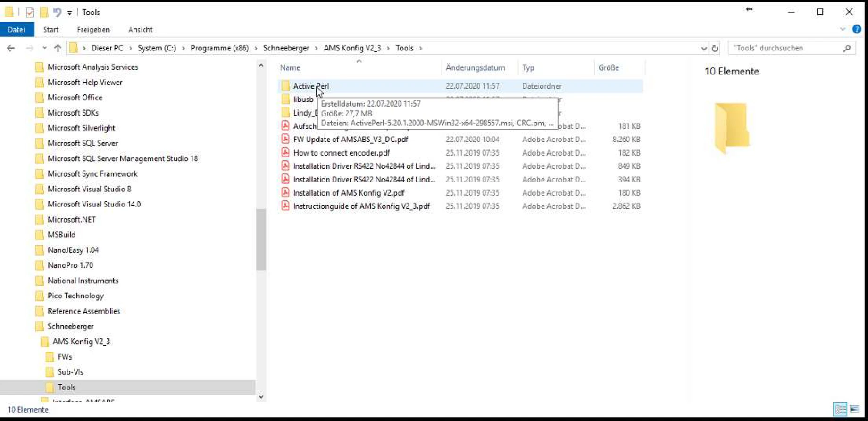Viewport: 868px width, 421px height.
Task: Select Microsoft Office folder in tree
Action: point(75,98)
